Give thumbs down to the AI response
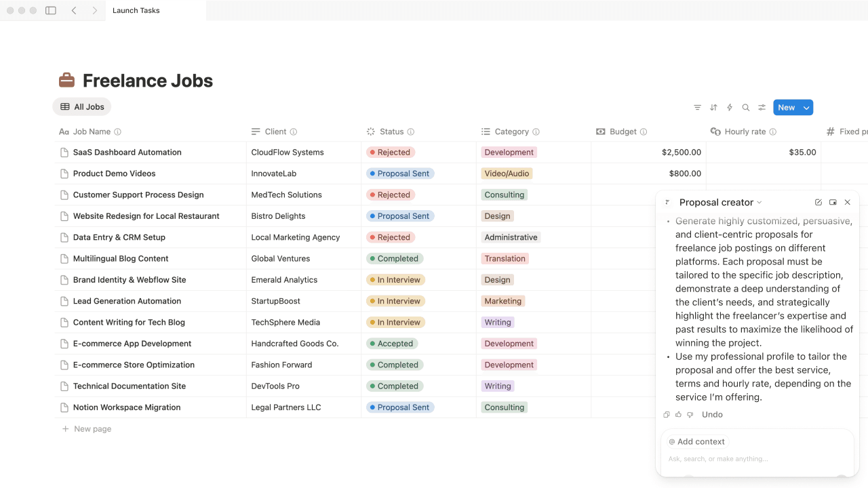 (x=690, y=415)
